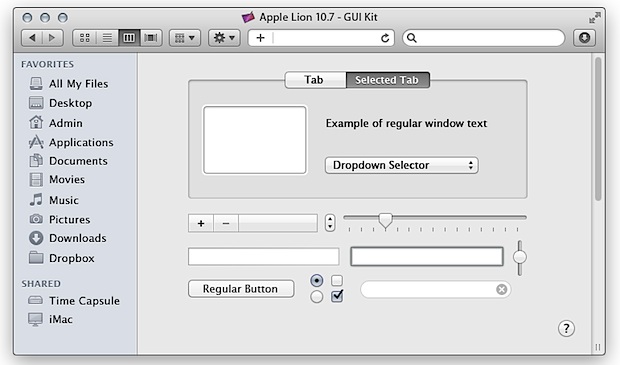This screenshot has height=365, width=620.
Task: Click the up/down stepper control
Action: (x=330, y=223)
